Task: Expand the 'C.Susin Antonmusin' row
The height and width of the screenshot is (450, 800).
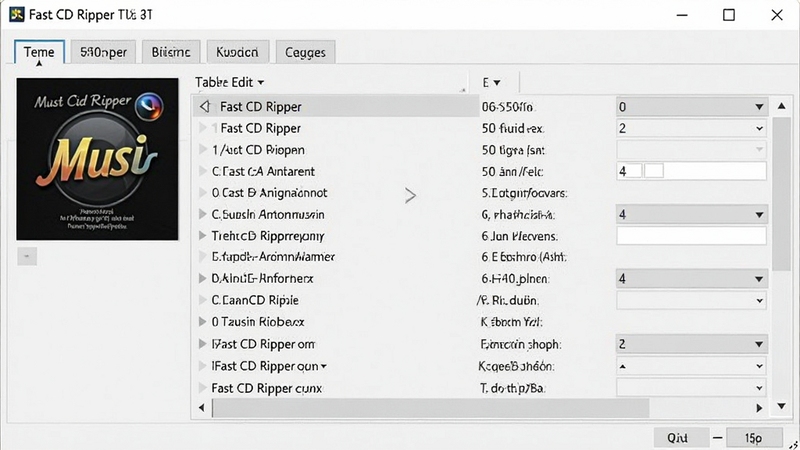Action: point(203,214)
